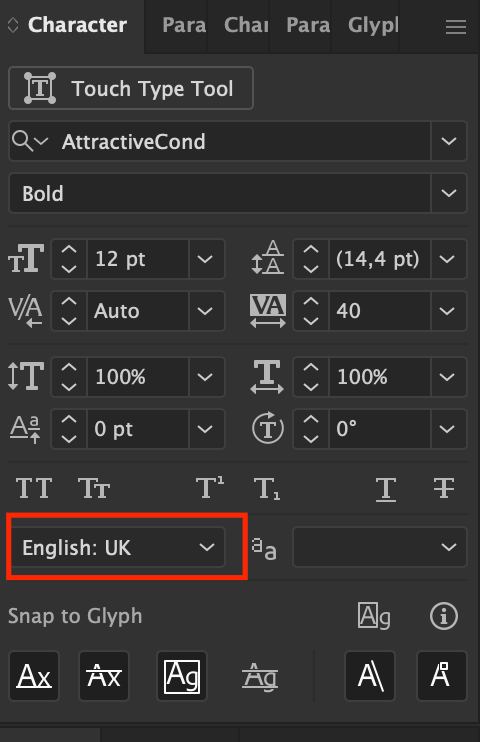This screenshot has width=480, height=742.
Task: Open the English: UK language dropdown
Action: [x=117, y=548]
